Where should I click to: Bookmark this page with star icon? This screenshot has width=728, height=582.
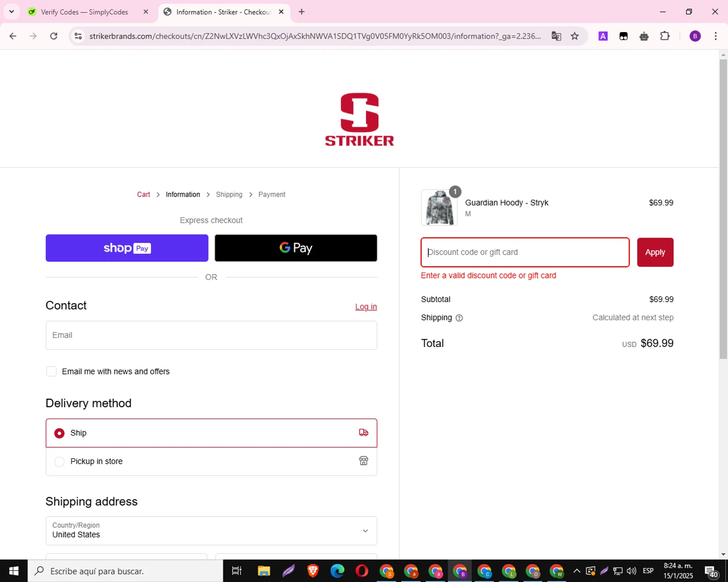(x=575, y=36)
